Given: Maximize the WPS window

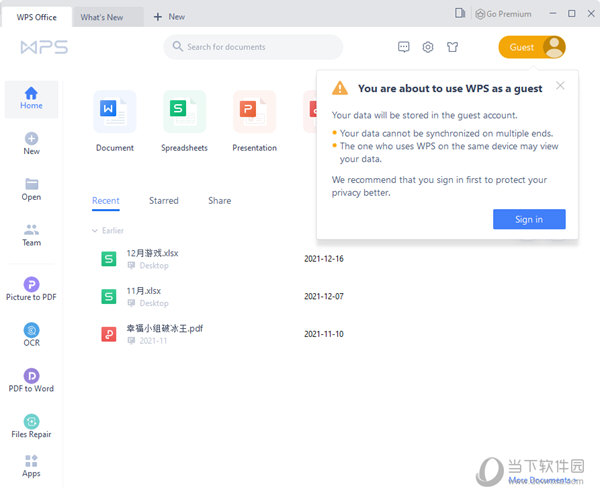Looking at the screenshot, I should tap(571, 13).
